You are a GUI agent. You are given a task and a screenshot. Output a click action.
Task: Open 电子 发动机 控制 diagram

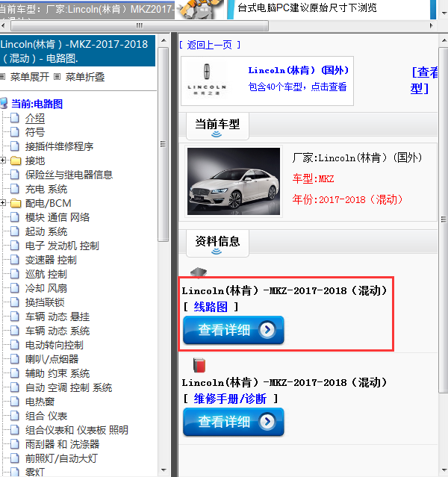[62, 246]
